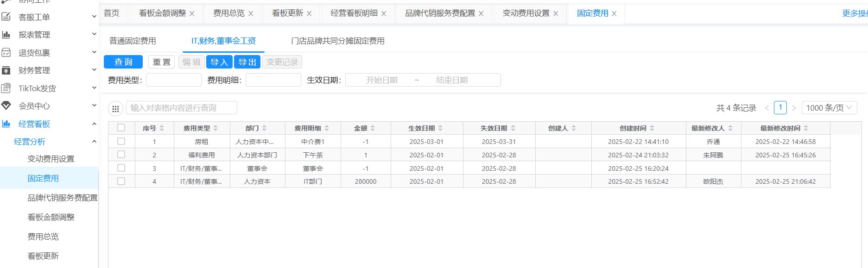Click the 报表管理 chart icon
The height and width of the screenshot is (268, 868).
[6, 35]
